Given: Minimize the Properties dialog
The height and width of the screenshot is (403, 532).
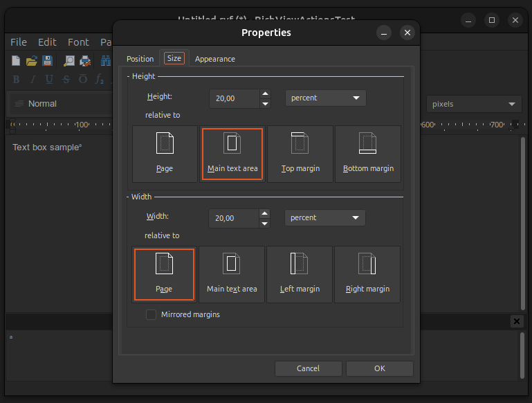Looking at the screenshot, I should [x=384, y=33].
